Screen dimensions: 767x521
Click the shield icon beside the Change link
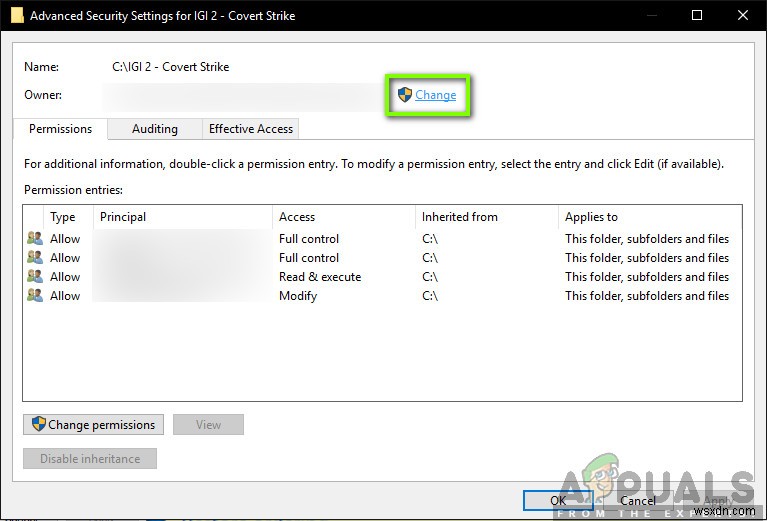coord(404,95)
